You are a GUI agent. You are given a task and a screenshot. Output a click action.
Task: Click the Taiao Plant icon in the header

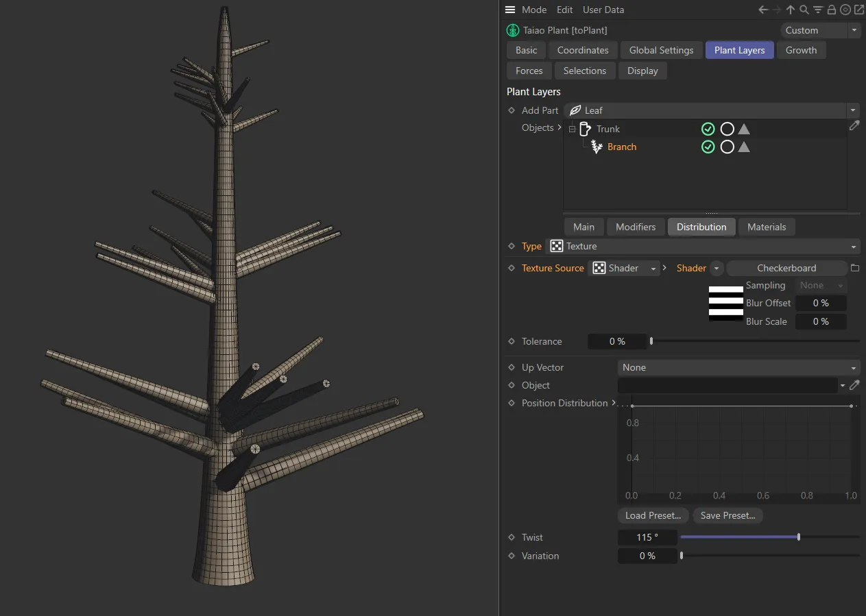click(x=512, y=30)
